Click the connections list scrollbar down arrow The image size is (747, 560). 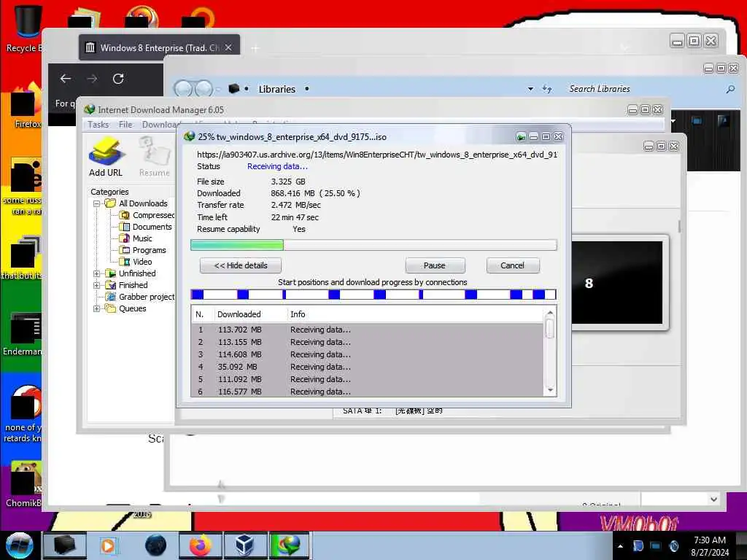pos(550,390)
